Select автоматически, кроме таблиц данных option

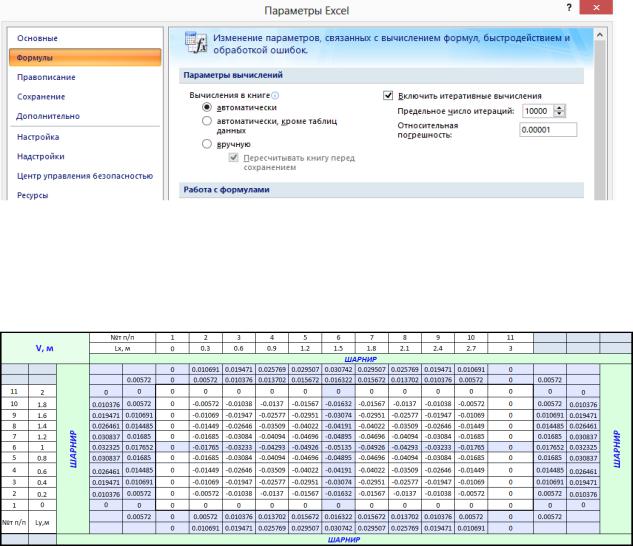tap(208, 120)
